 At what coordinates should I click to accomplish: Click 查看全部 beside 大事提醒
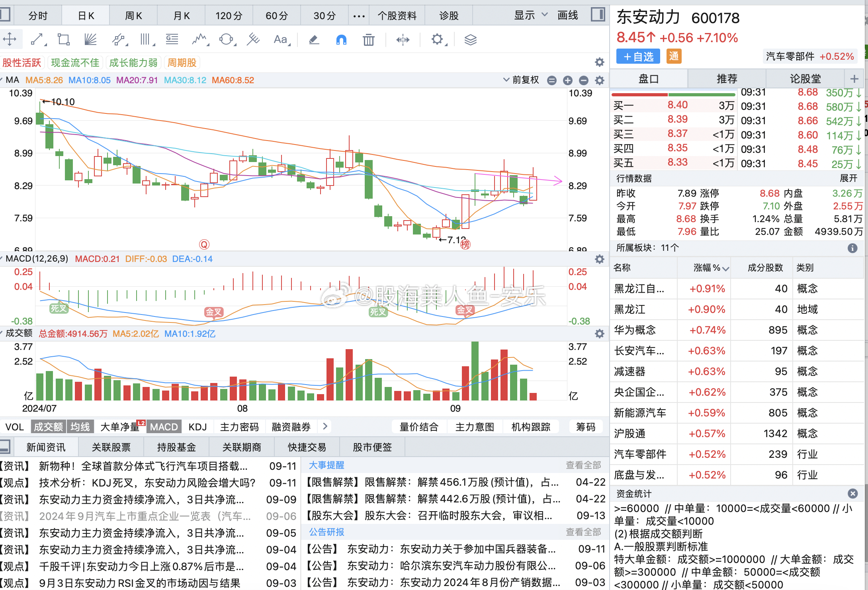point(583,465)
